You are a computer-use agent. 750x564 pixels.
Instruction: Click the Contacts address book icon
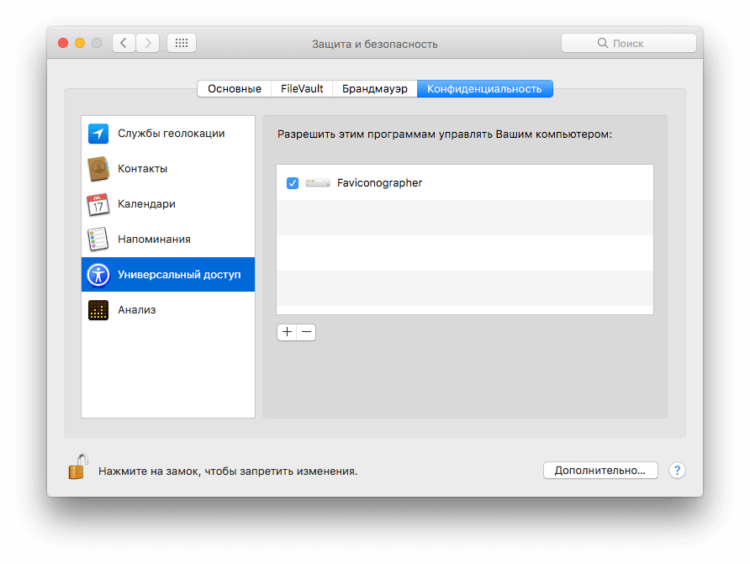[98, 169]
